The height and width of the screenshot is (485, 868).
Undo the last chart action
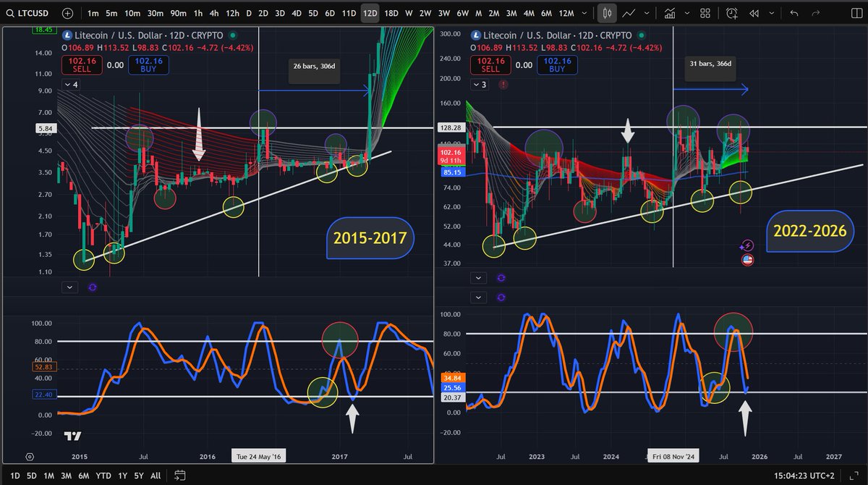coord(794,12)
